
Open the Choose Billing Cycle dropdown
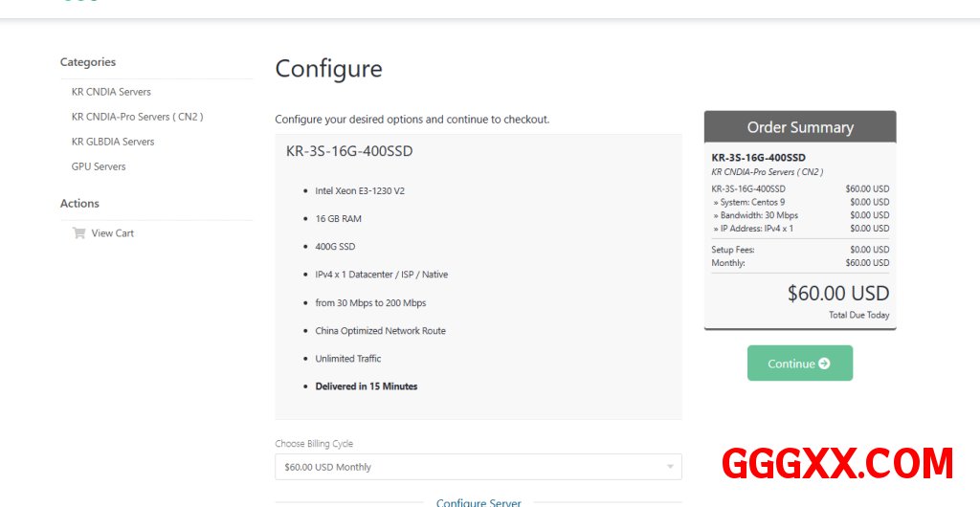point(478,467)
